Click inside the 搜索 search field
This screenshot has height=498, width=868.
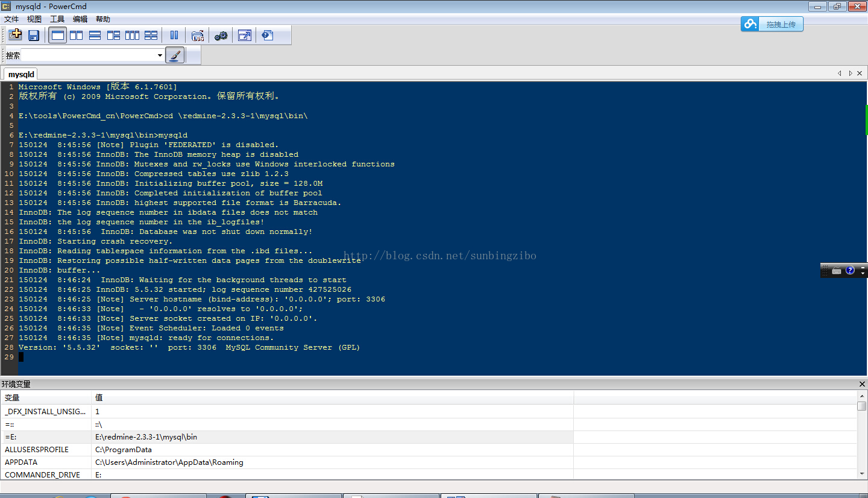(89, 55)
